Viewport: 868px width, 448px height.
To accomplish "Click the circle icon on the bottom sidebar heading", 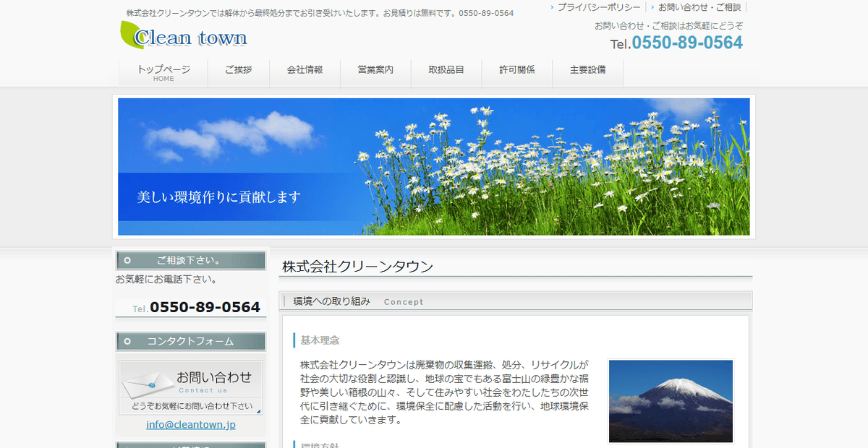I will point(128,446).
